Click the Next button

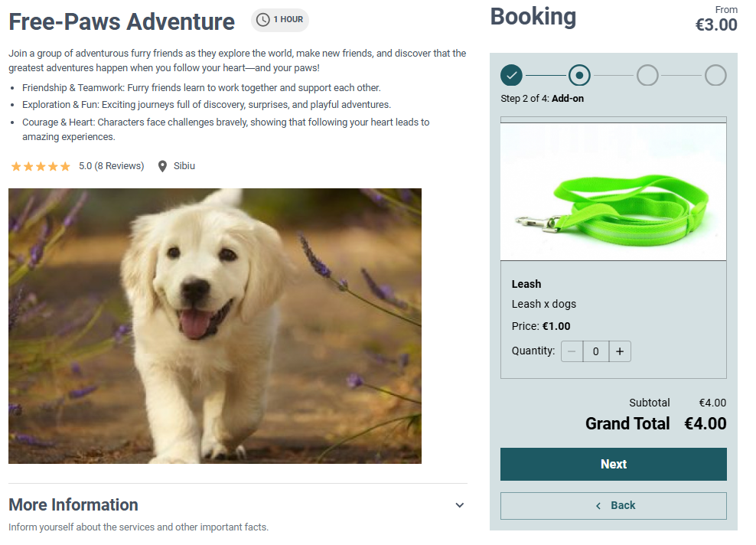[x=613, y=464]
